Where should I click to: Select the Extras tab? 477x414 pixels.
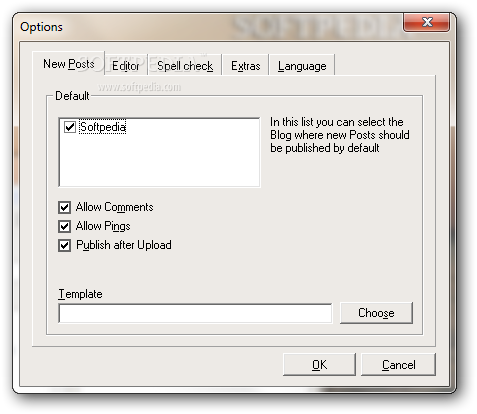(x=246, y=66)
